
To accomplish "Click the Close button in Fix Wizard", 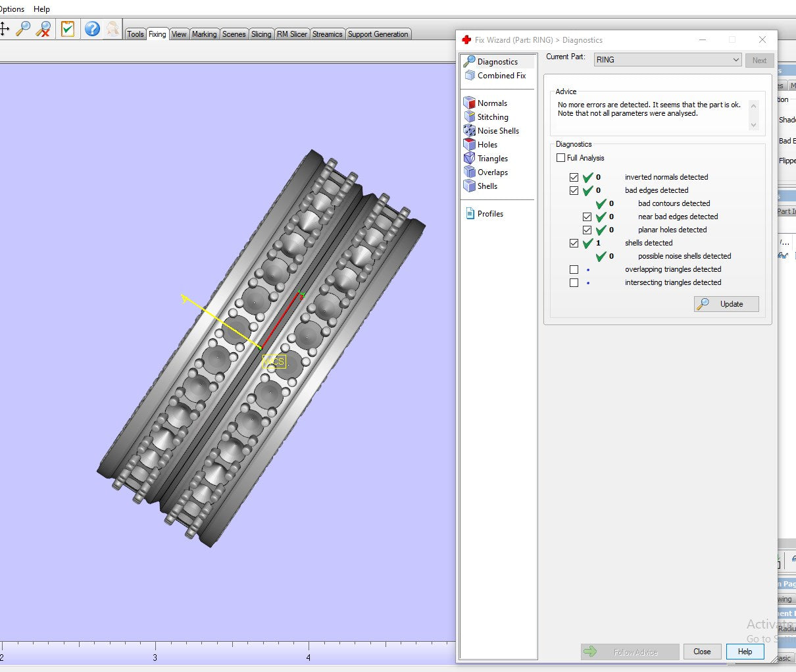I will 702,652.
